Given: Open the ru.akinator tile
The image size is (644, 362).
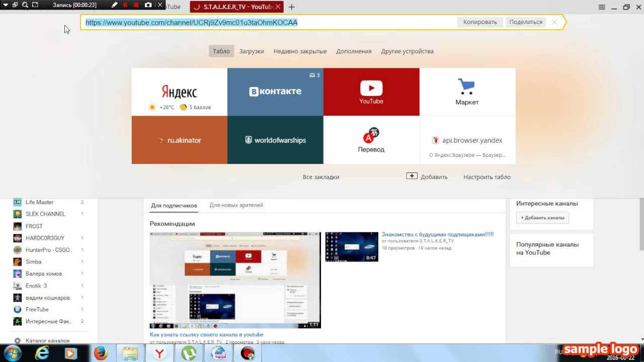Looking at the screenshot, I should pyautogui.click(x=179, y=140).
